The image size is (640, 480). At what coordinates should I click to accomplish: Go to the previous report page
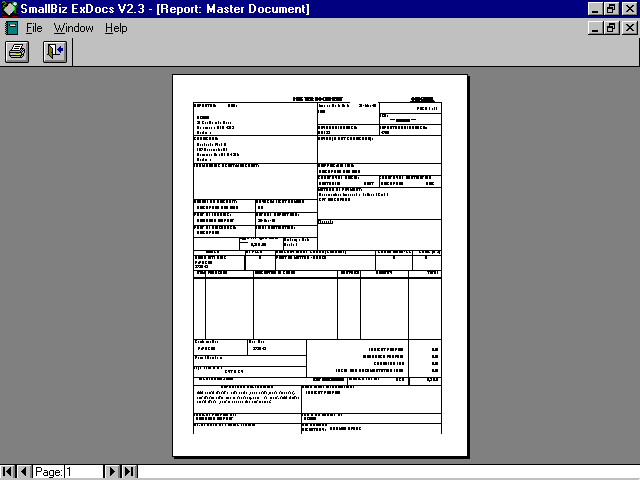click(x=24, y=471)
